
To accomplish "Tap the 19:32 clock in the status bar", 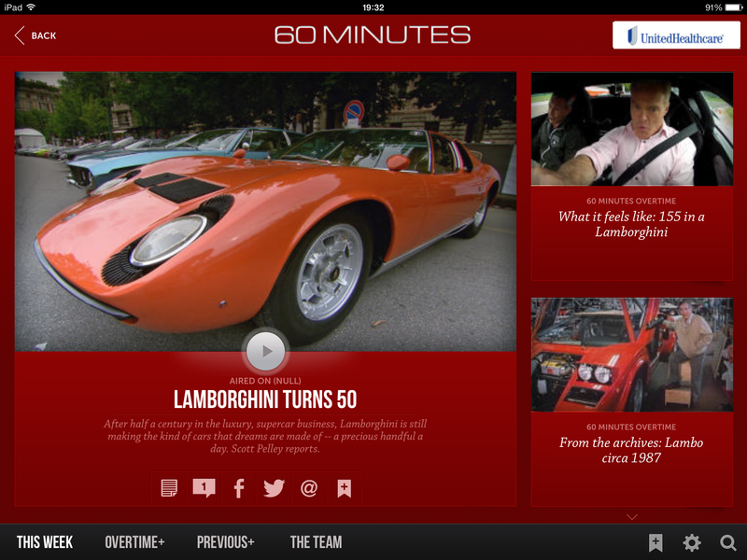I will pos(373,7).
